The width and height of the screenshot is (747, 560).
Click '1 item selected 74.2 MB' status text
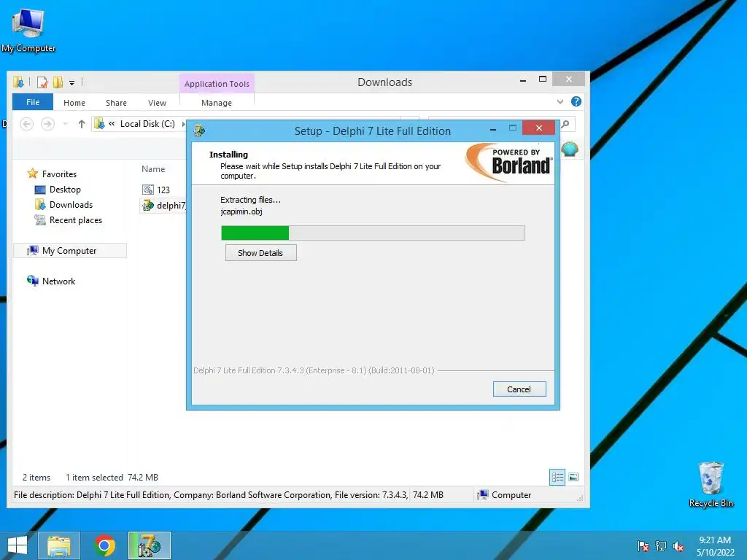[112, 477]
